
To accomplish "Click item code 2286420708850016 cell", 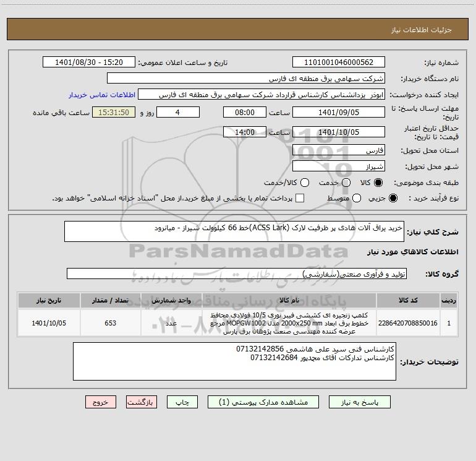I will tap(408, 323).
